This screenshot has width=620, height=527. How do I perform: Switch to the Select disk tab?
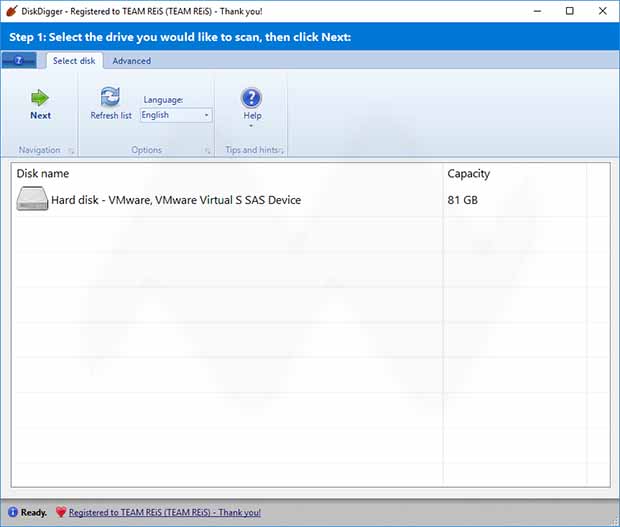(73, 61)
